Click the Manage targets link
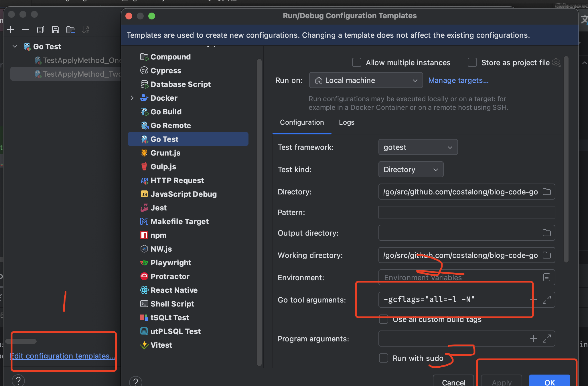 coord(458,80)
